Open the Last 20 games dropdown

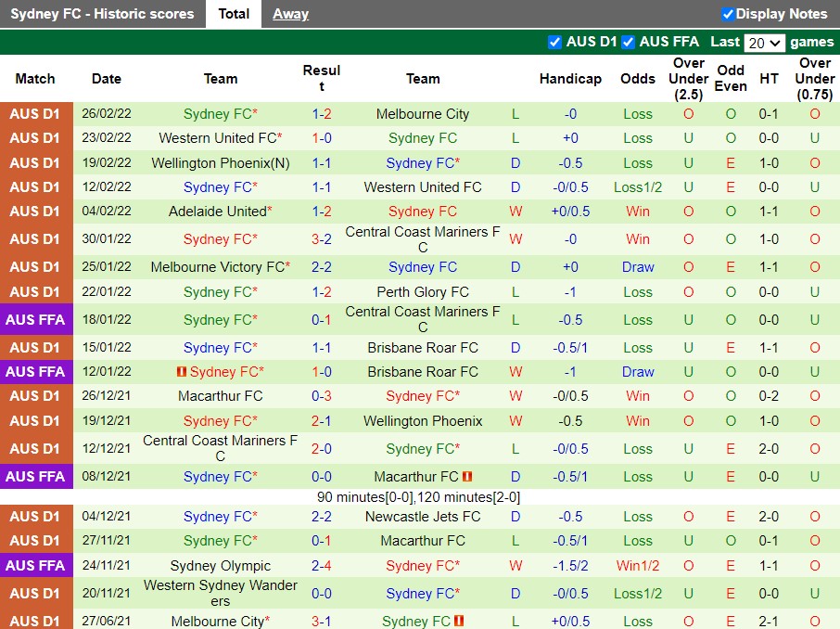(x=765, y=43)
